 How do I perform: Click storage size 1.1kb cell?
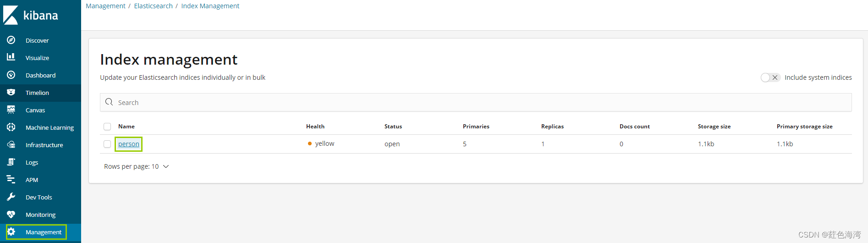[x=706, y=144]
